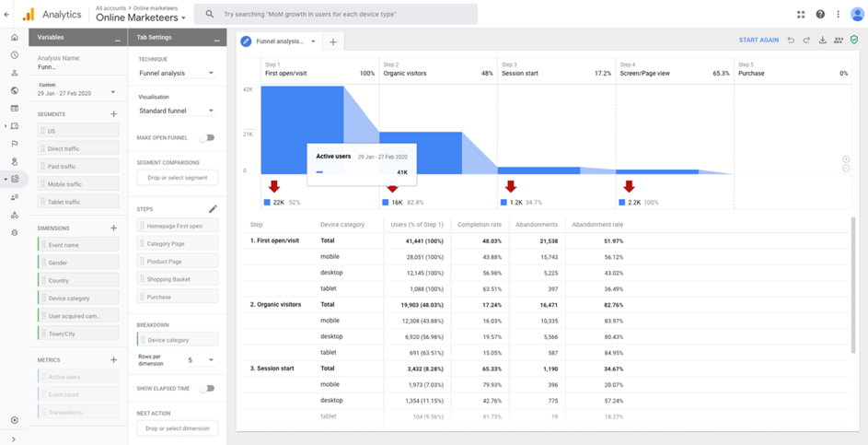Go to Home in left sidebar
Image resolution: width=868 pixels, height=445 pixels.
pos(14,38)
